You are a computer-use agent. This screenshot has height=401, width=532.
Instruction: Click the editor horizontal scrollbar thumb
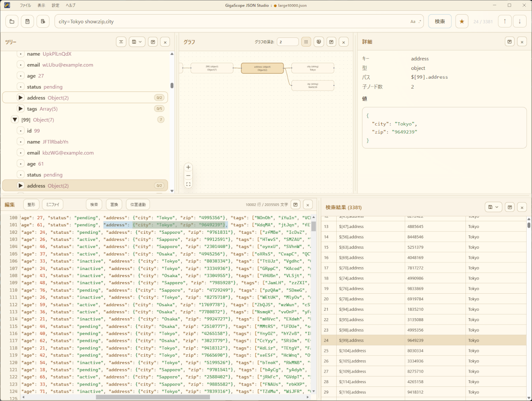(x=153, y=397)
